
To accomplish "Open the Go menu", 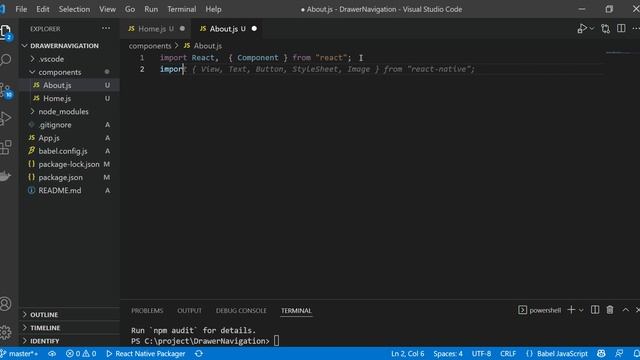I will pos(130,9).
